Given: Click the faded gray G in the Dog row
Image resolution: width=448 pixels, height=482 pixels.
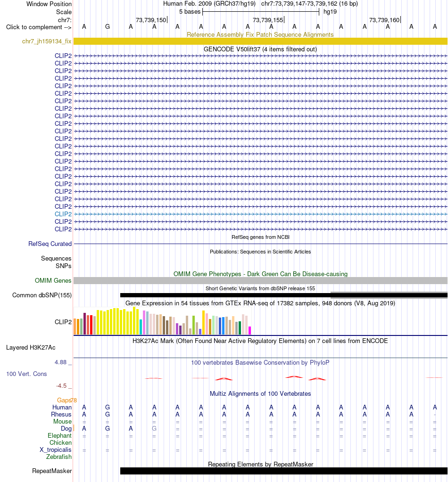Looking at the screenshot, I should [x=154, y=428].
